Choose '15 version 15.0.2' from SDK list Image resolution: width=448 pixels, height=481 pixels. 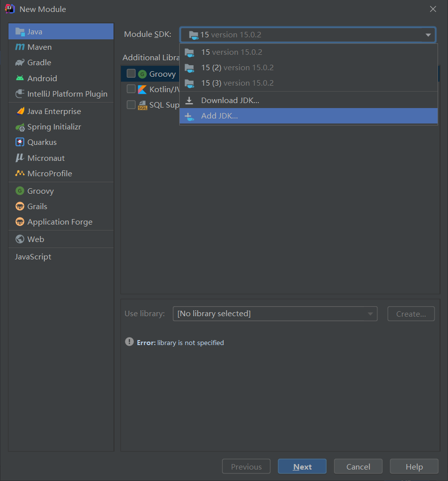coord(309,52)
